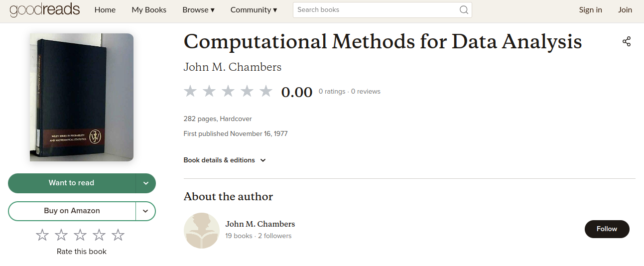Expand Book details & editions
The height and width of the screenshot is (266, 644).
225,160
